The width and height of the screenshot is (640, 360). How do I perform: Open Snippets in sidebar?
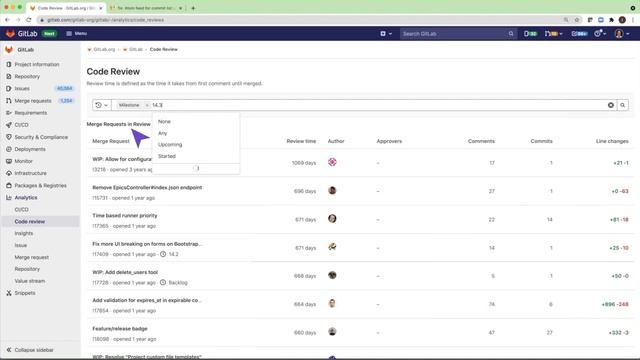24,293
